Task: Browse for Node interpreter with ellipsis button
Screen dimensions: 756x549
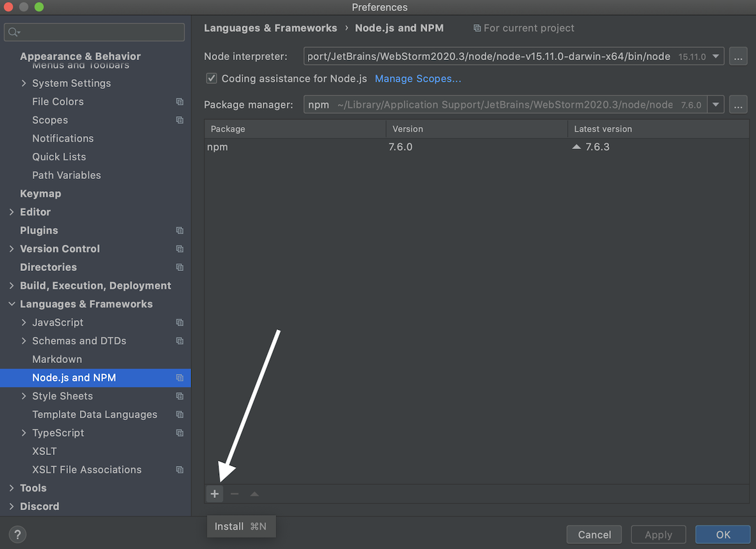Action: pyautogui.click(x=737, y=56)
